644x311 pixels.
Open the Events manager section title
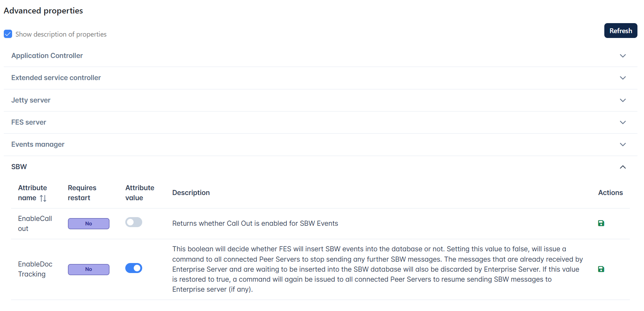38,144
